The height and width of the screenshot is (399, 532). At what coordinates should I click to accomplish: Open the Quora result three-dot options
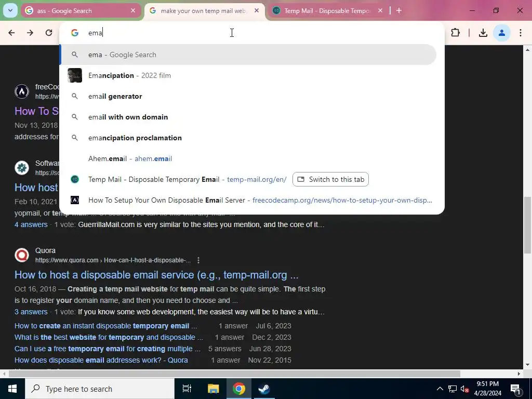(x=198, y=260)
